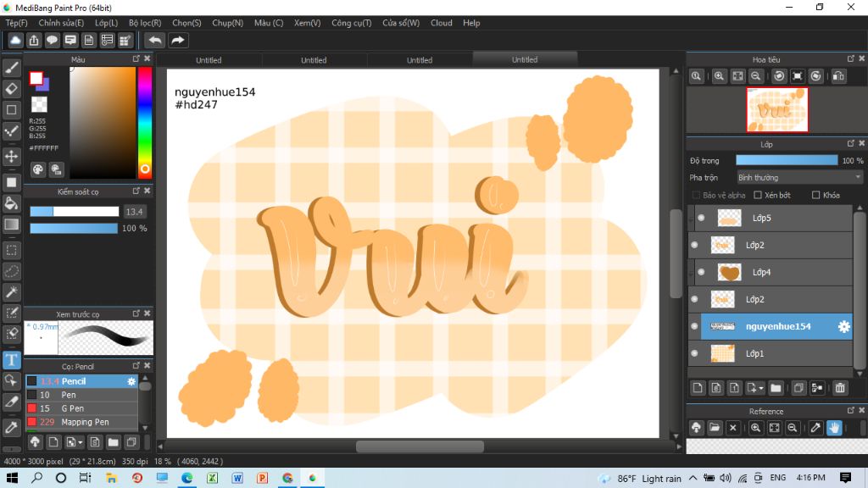The image size is (868, 488).
Task: Click the navigator preview thumbnail
Action: tap(777, 109)
